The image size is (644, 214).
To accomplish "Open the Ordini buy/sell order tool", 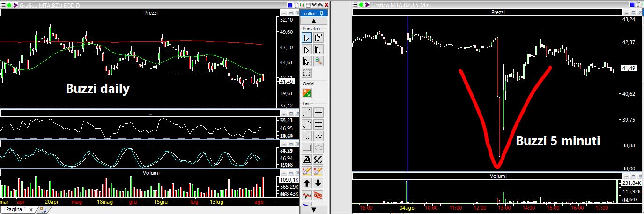I will pyautogui.click(x=307, y=93).
